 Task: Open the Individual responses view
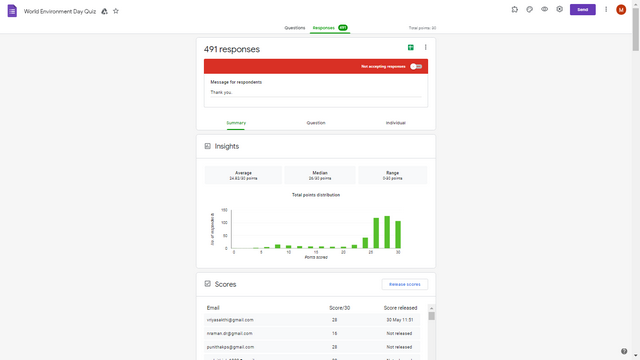click(396, 123)
